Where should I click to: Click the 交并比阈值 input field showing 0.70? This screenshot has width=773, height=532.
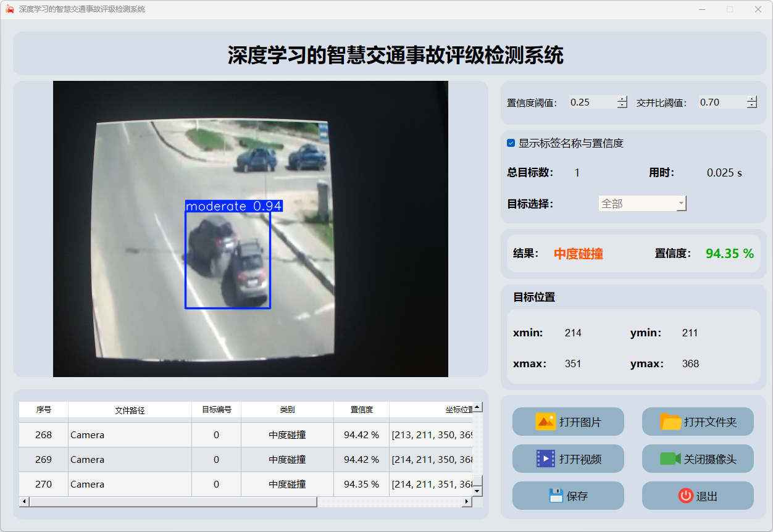point(721,102)
